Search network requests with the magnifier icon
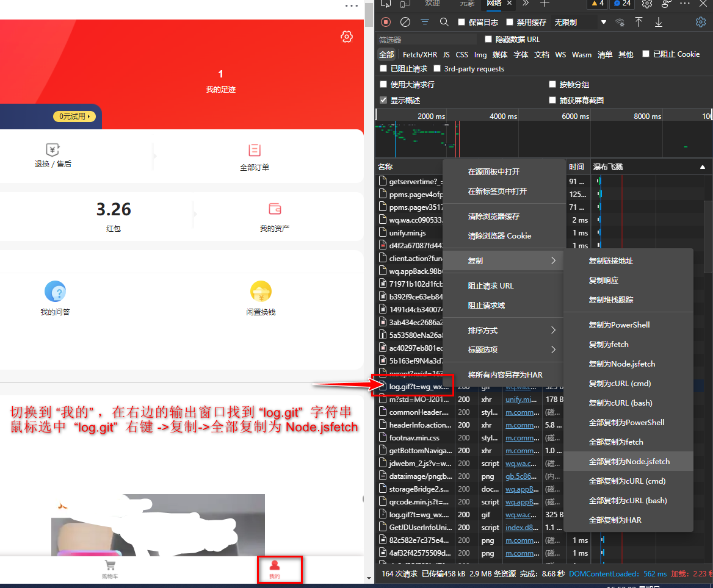Image resolution: width=713 pixels, height=588 pixels. coord(444,22)
